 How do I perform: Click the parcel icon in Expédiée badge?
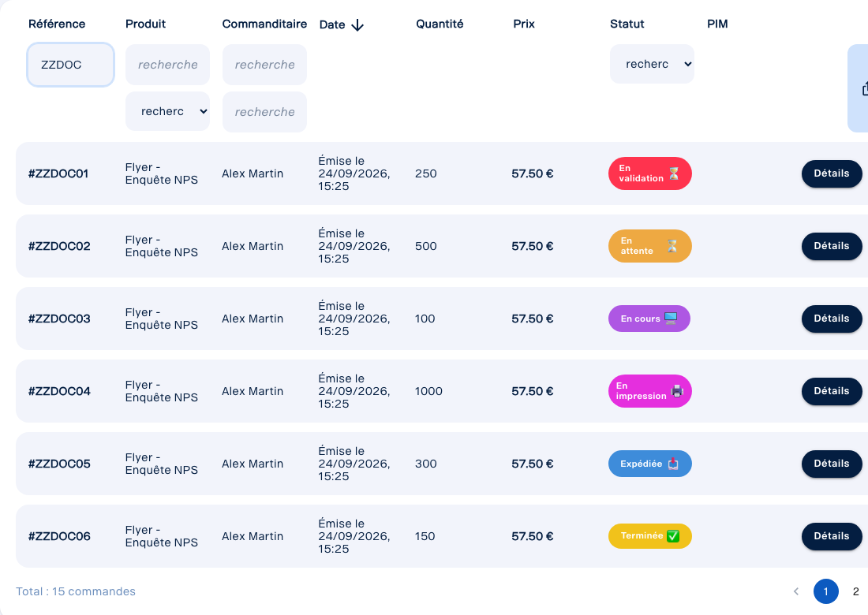[672, 464]
